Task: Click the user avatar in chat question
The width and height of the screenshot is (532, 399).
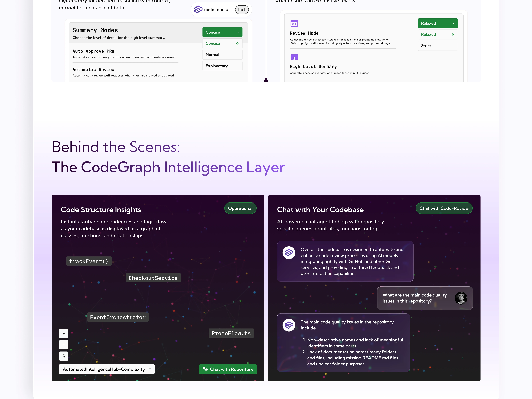Action: [x=461, y=298]
